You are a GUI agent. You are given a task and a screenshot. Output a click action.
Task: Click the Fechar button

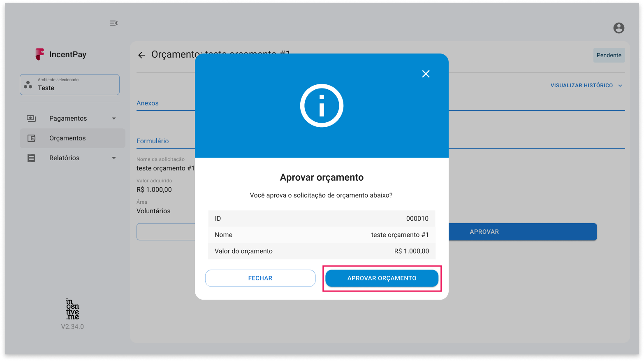(260, 278)
